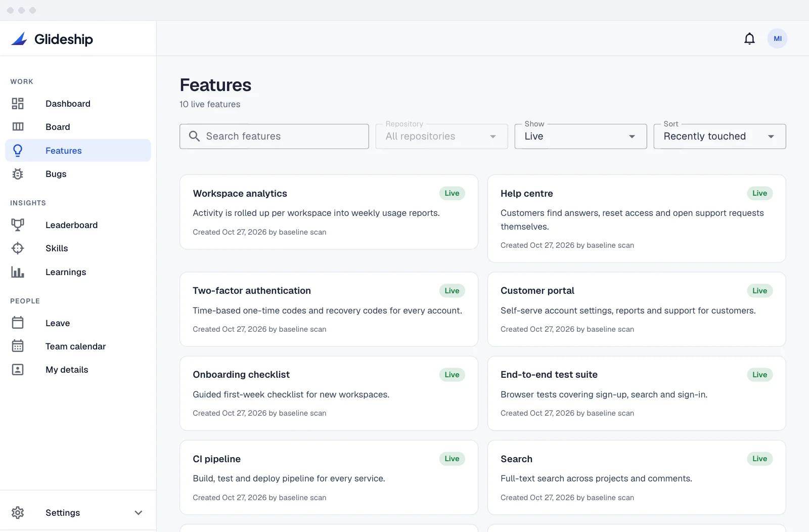Click the Bugs beetle icon

click(18, 174)
